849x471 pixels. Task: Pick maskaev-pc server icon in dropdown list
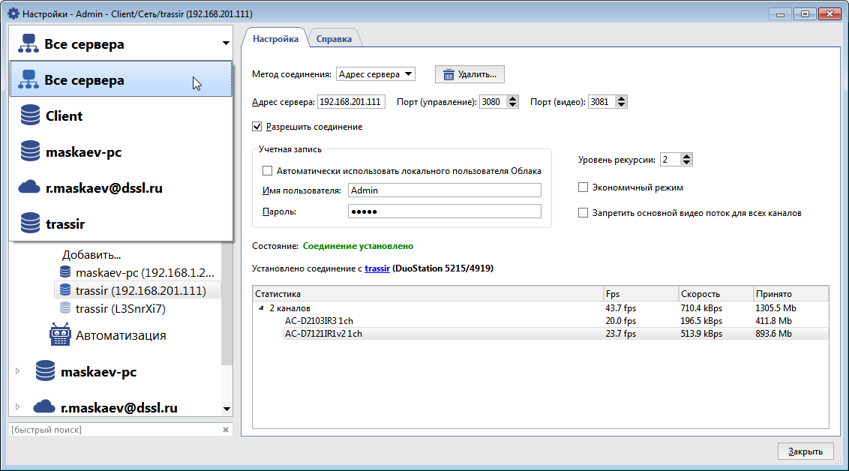(30, 152)
